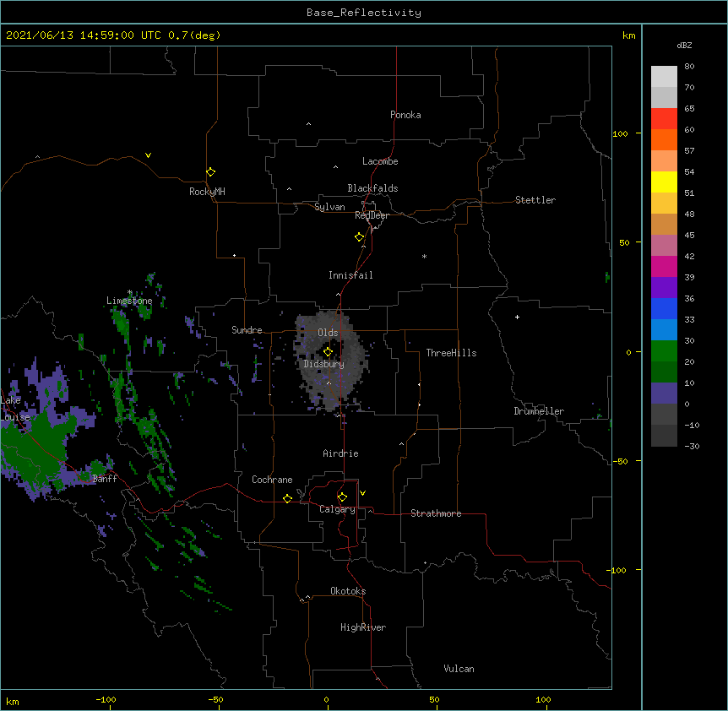Click the RedDeer city label
728x711 pixels.
(x=372, y=215)
